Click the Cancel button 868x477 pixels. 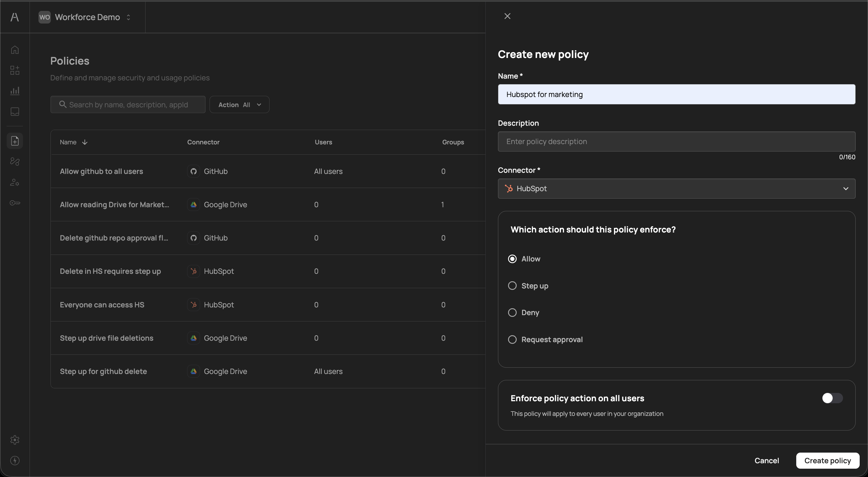766,460
